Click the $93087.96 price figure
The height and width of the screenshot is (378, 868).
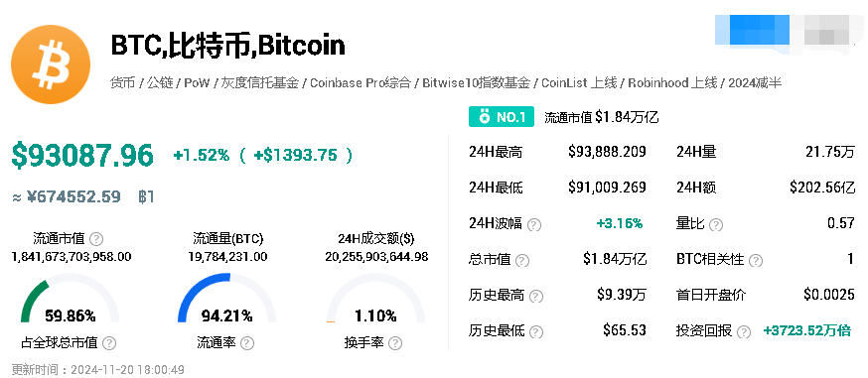tap(81, 156)
